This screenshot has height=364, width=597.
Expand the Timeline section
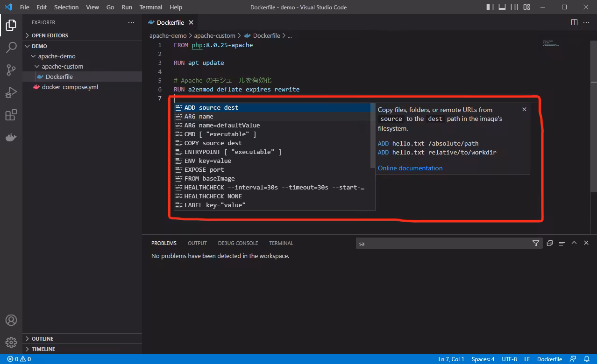(x=82, y=349)
